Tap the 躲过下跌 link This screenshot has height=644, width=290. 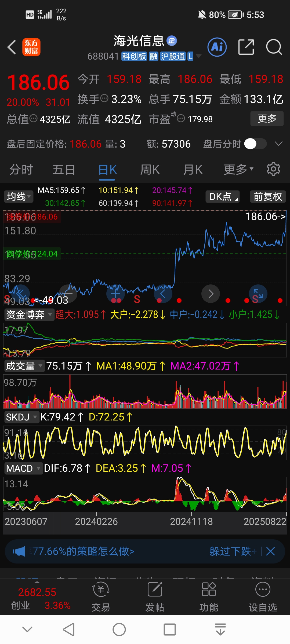tap(230, 551)
